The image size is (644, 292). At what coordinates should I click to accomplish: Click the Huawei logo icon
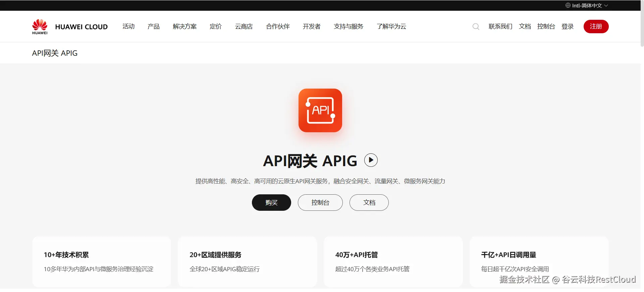40,27
